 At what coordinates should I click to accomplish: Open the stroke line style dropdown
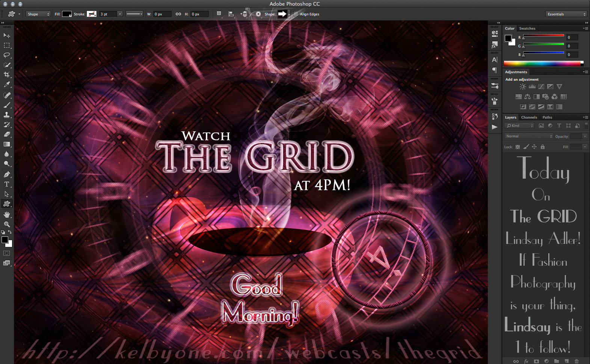pyautogui.click(x=134, y=14)
